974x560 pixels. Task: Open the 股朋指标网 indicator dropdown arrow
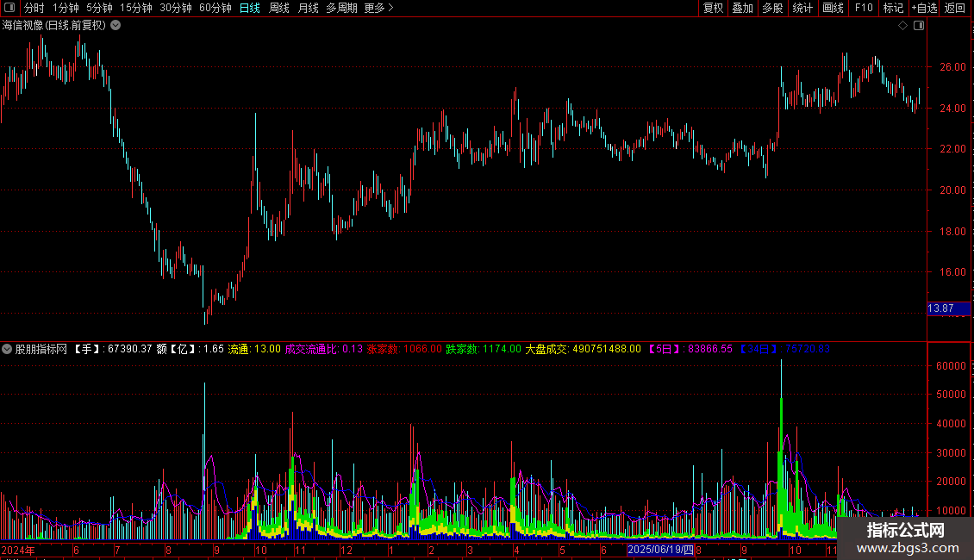(x=7, y=350)
